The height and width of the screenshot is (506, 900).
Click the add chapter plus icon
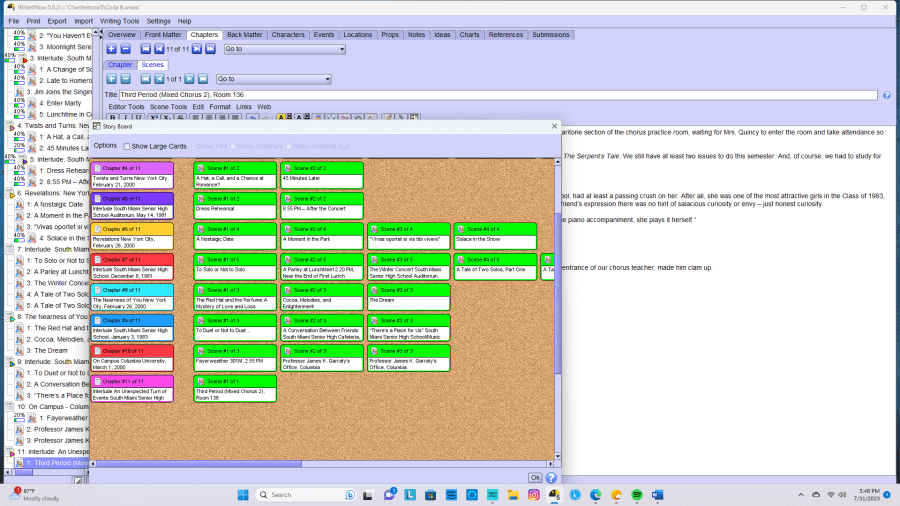point(112,49)
